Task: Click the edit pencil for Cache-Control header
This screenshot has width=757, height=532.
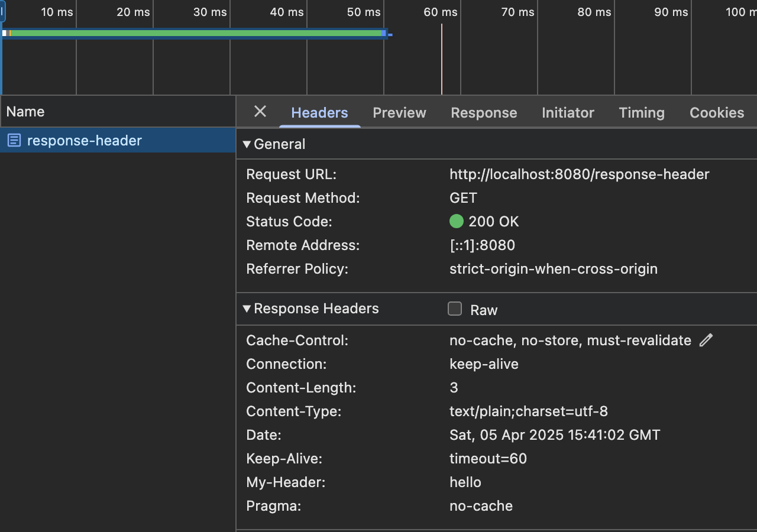Action: (706, 340)
